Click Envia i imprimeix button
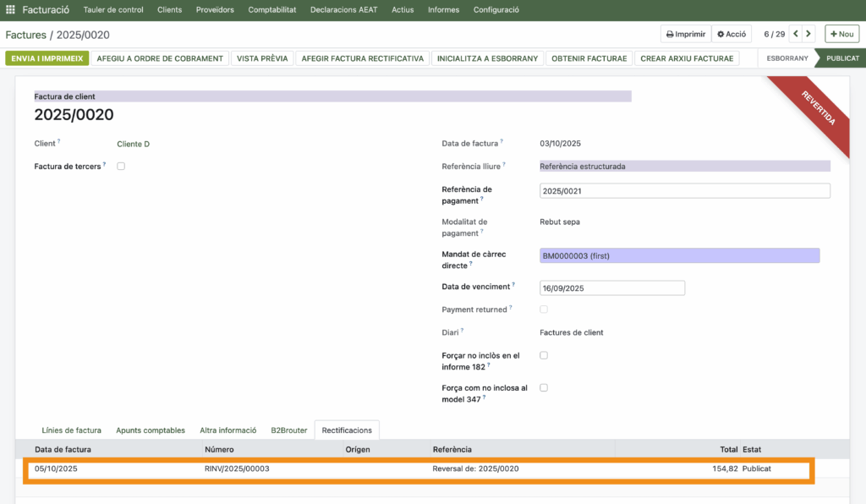The height and width of the screenshot is (504, 866). [x=47, y=58]
